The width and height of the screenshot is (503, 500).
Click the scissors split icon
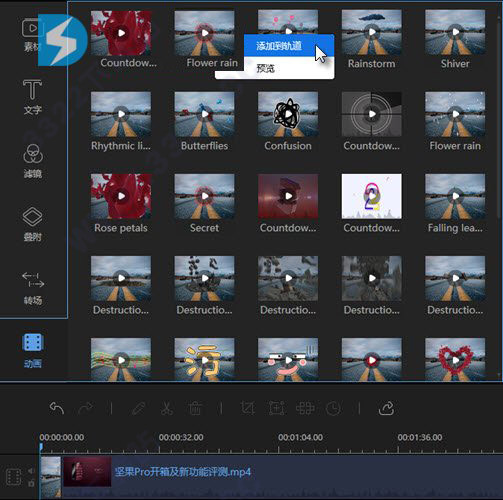point(166,408)
